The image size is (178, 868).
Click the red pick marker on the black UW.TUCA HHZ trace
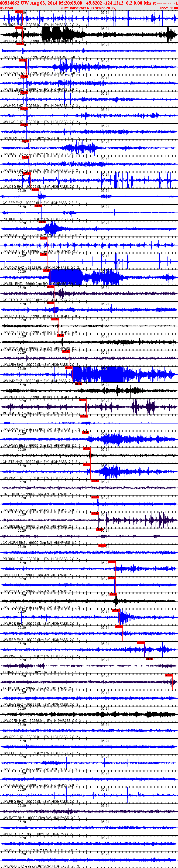pos(113,594)
